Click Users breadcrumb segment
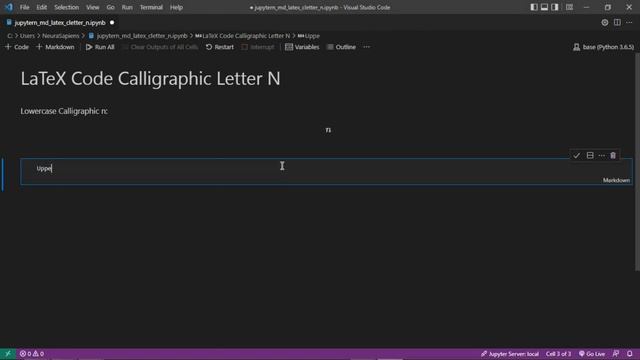Viewport: 640px width, 360px height. (x=27, y=36)
